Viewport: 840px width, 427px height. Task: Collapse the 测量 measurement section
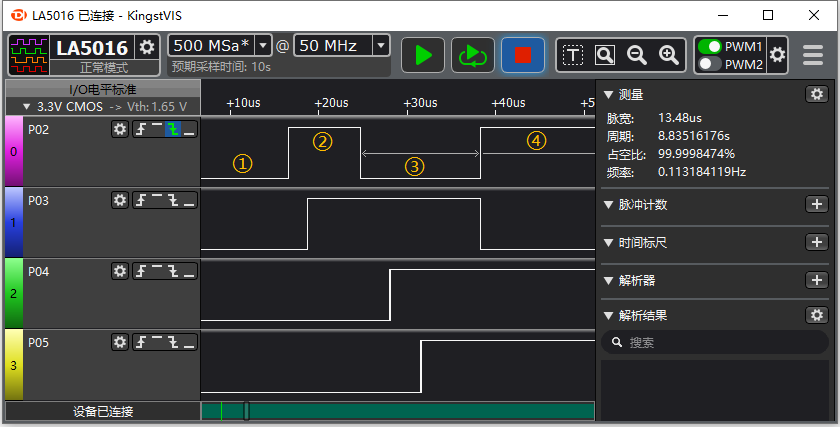608,94
